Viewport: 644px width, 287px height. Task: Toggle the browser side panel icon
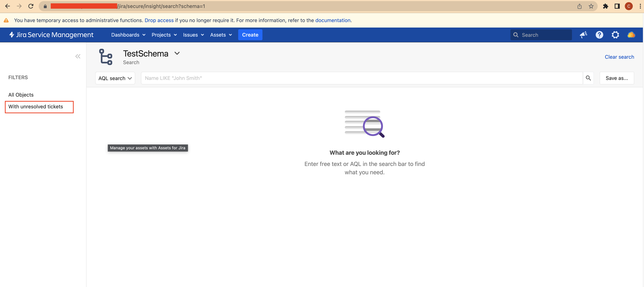coord(617,6)
